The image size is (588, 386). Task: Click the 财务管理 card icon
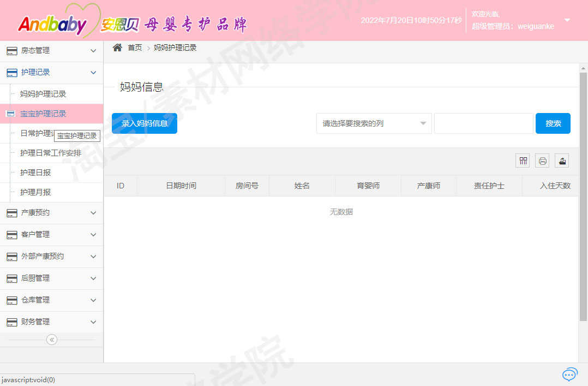click(12, 322)
